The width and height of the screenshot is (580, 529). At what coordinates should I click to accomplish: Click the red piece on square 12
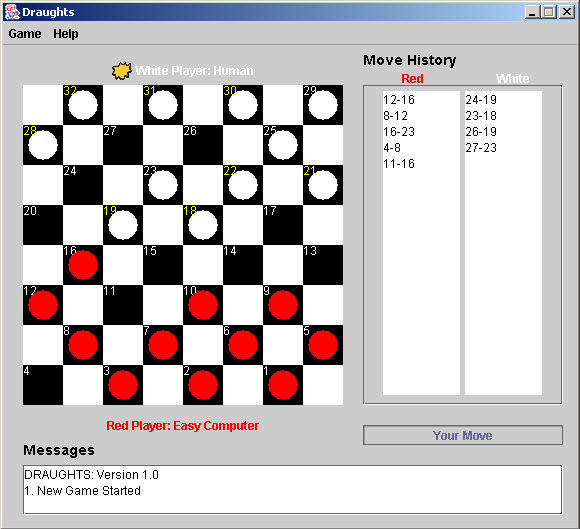click(x=43, y=305)
